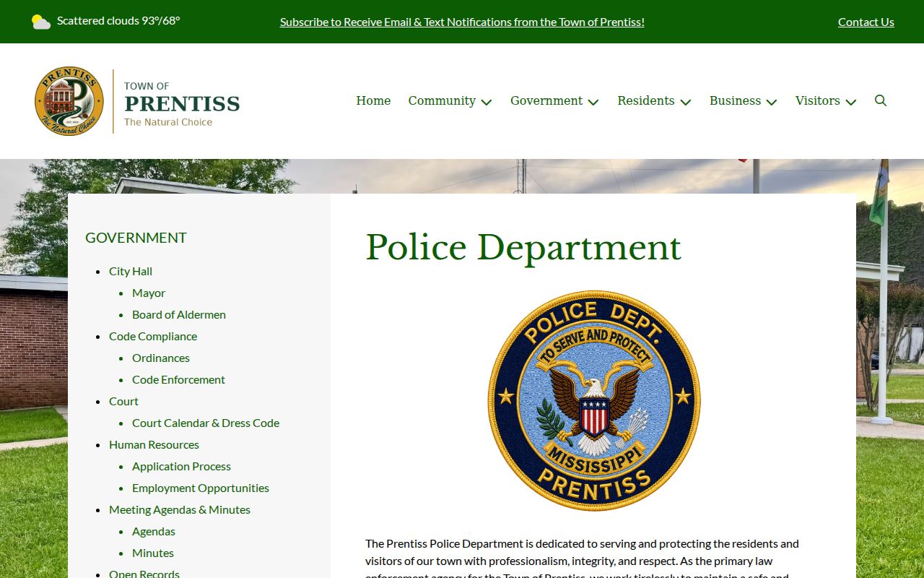
Task: Open the site search magnifier icon
Action: pos(881,100)
